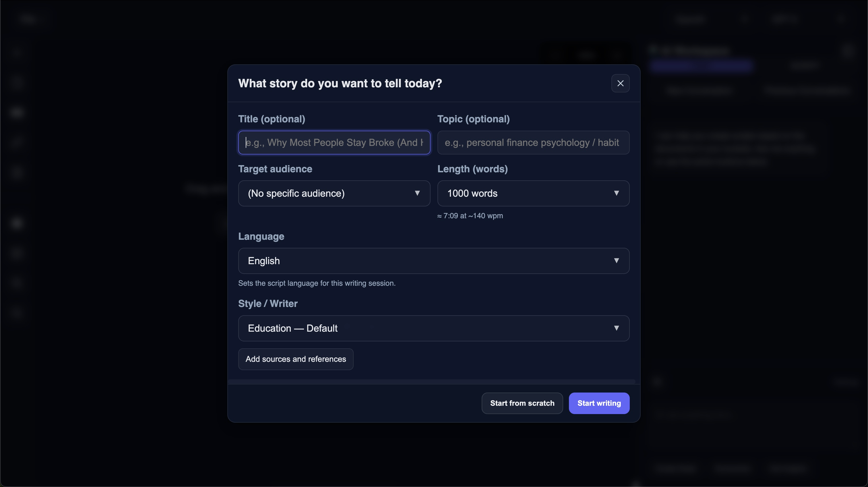Screen dimensions: 868x487
Task: Click the topmost icon in the left sidebar
Action: [17, 52]
